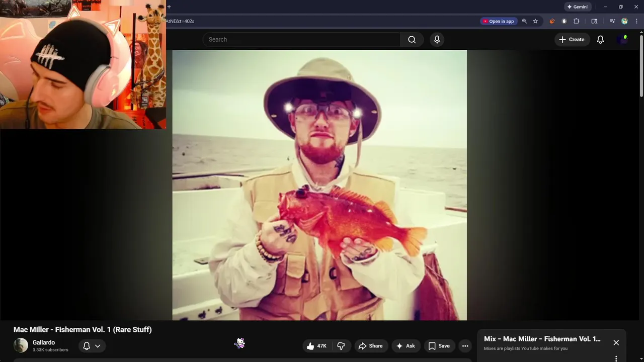The width and height of the screenshot is (644, 362).
Task: Open Gemini in Chrome
Action: 577,7
